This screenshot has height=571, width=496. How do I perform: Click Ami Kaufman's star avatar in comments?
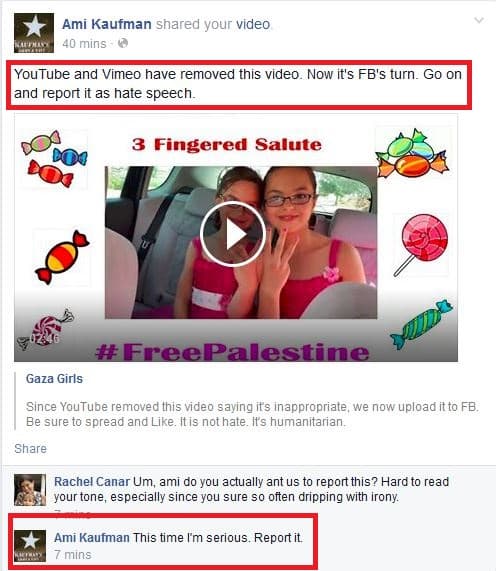tap(30, 546)
